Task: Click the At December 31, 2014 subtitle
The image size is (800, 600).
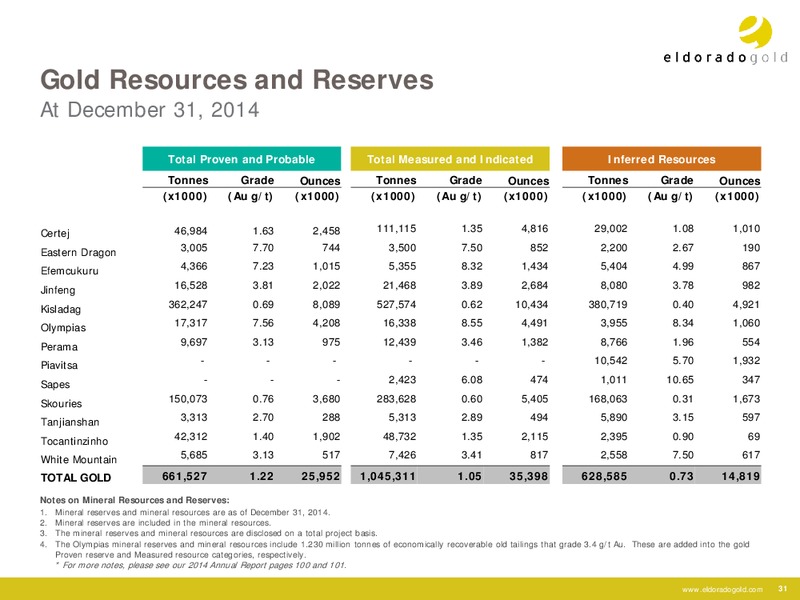Action: point(149,110)
